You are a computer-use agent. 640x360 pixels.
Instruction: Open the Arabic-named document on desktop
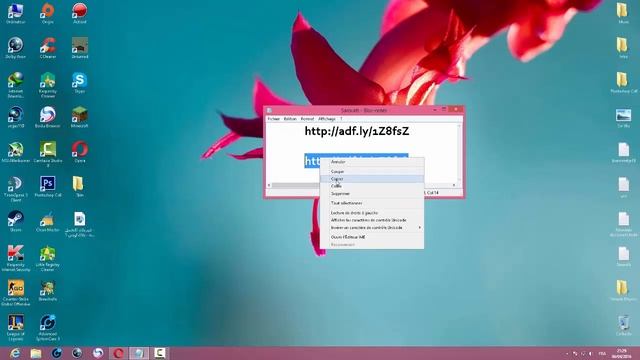pos(80,223)
